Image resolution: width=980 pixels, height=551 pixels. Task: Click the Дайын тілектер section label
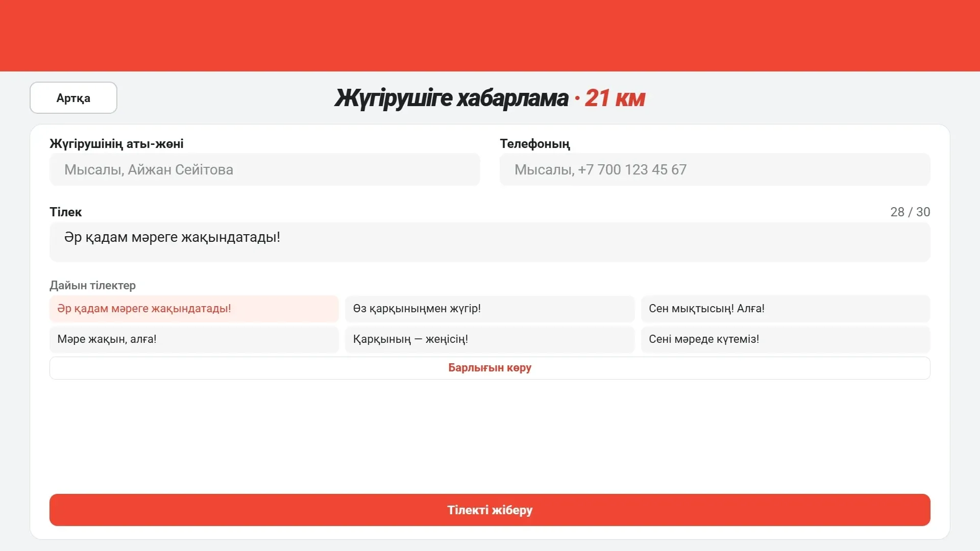click(92, 285)
